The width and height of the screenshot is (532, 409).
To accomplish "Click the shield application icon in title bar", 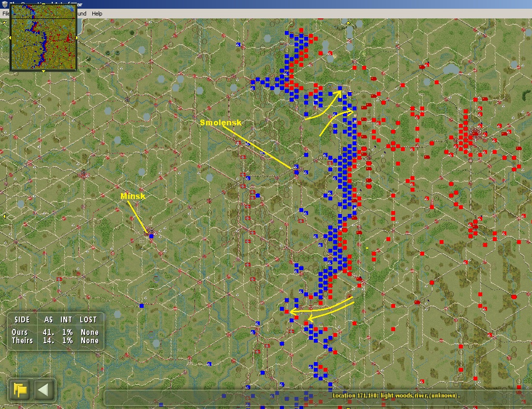I will click(x=4, y=4).
